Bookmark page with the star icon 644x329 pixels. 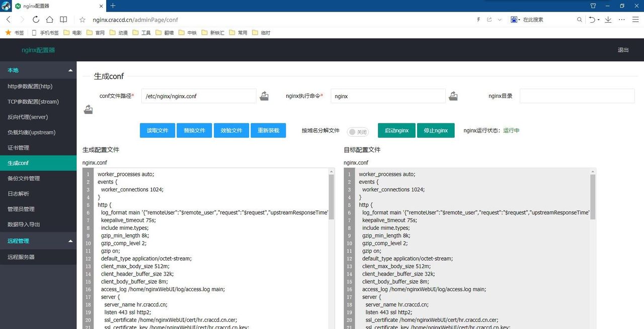click(83, 20)
